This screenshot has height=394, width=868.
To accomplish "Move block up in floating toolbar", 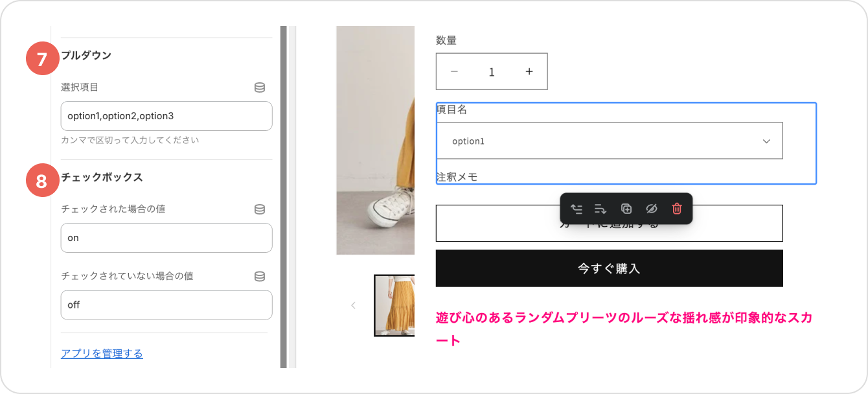I will point(576,209).
